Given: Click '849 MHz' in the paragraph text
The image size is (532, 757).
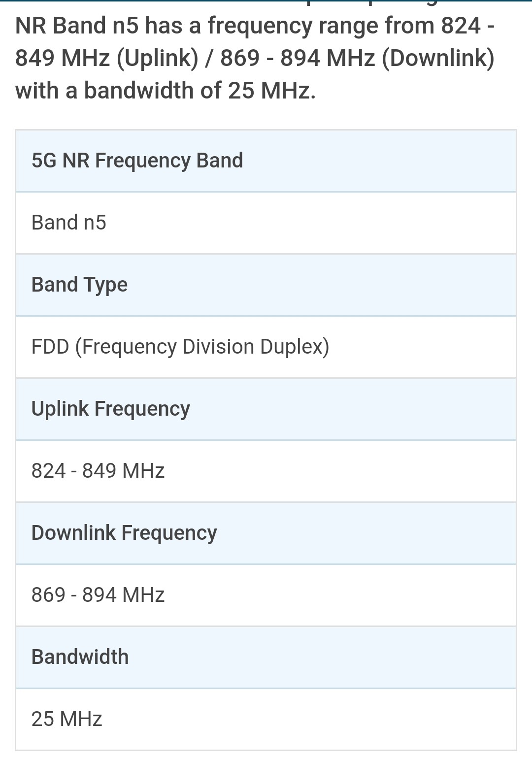Looking at the screenshot, I should pyautogui.click(x=63, y=58).
